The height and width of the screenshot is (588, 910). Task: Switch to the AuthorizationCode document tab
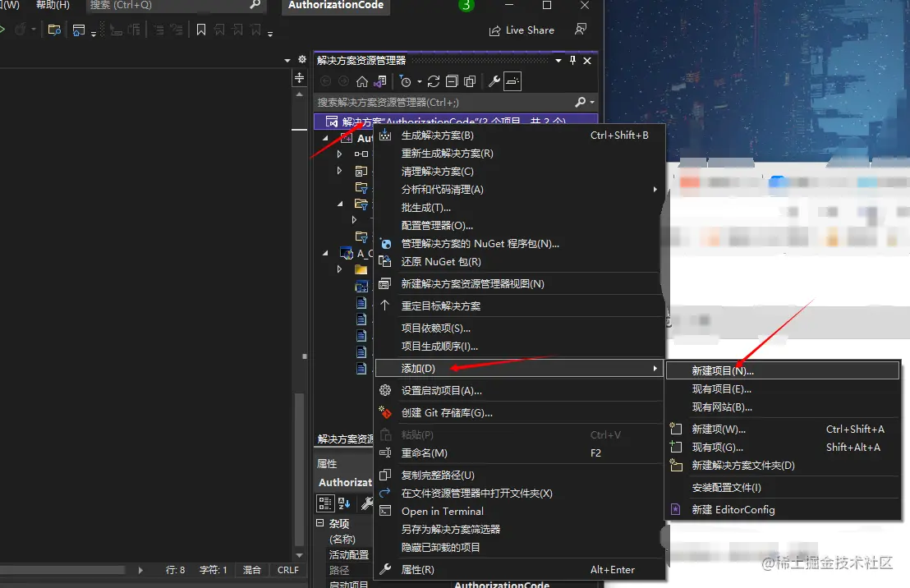pos(335,7)
